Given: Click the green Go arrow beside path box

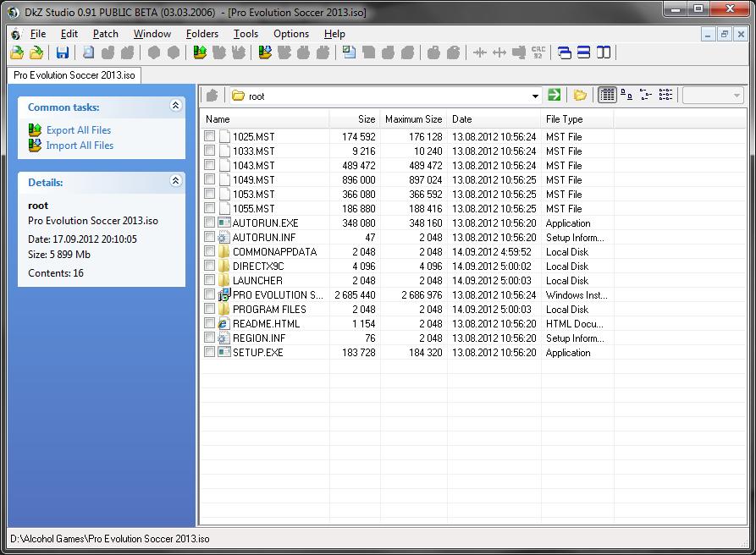Looking at the screenshot, I should click(x=554, y=95).
